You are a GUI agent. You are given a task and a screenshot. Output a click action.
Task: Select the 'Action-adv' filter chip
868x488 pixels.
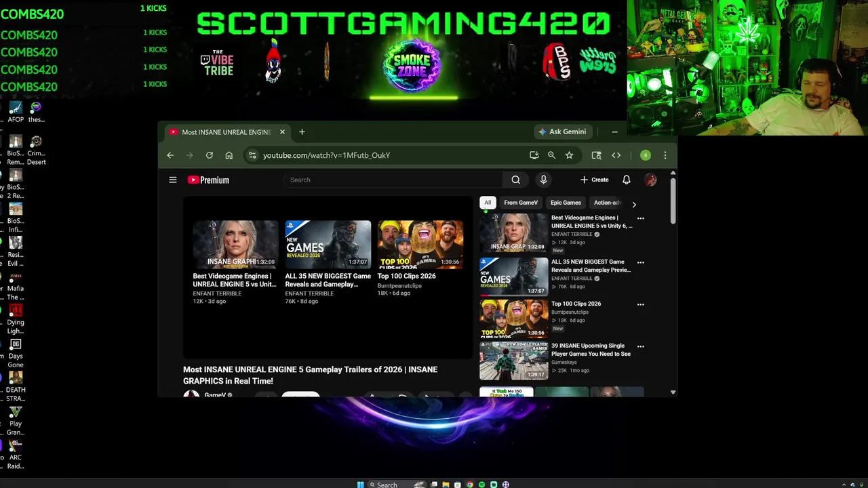[607, 203]
